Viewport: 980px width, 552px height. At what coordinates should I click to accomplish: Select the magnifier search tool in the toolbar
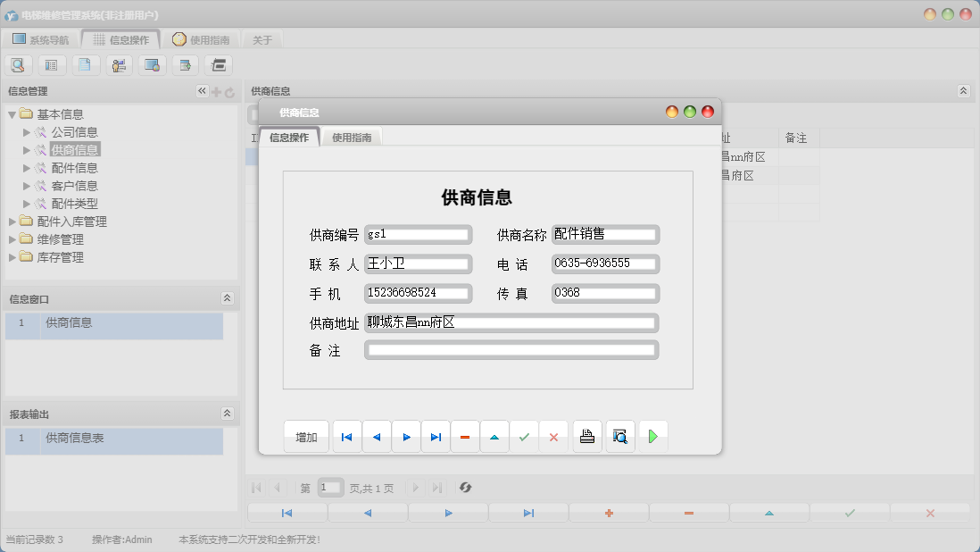(x=18, y=64)
